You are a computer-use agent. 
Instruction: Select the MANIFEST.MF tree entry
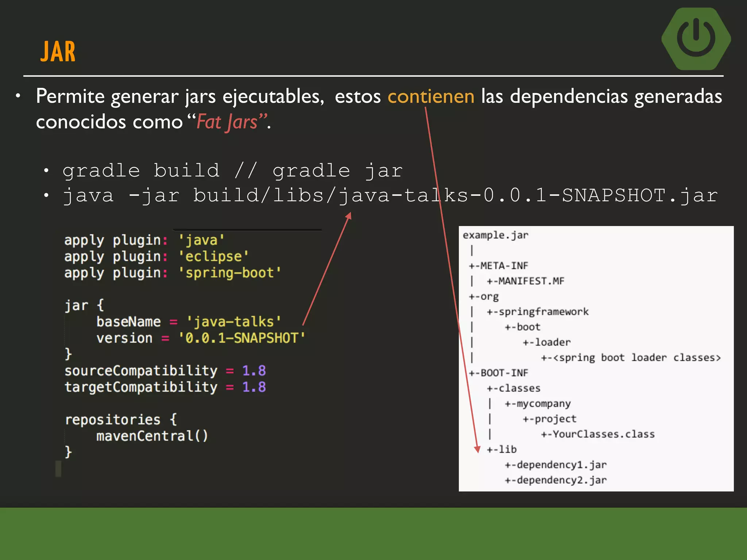point(526,281)
